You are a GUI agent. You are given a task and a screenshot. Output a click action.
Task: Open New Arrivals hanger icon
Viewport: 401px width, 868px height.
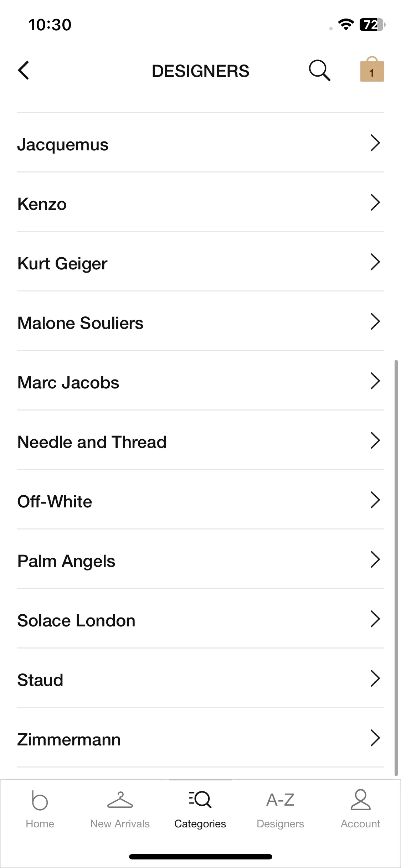(120, 800)
